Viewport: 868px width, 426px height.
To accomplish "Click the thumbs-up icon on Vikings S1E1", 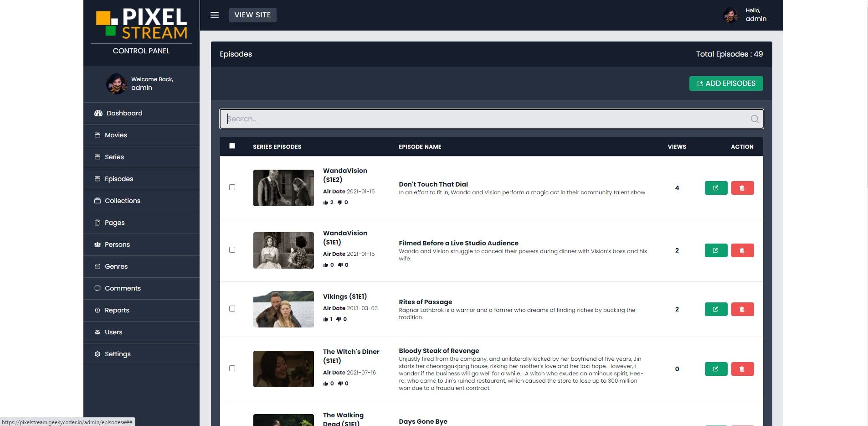I will [325, 319].
